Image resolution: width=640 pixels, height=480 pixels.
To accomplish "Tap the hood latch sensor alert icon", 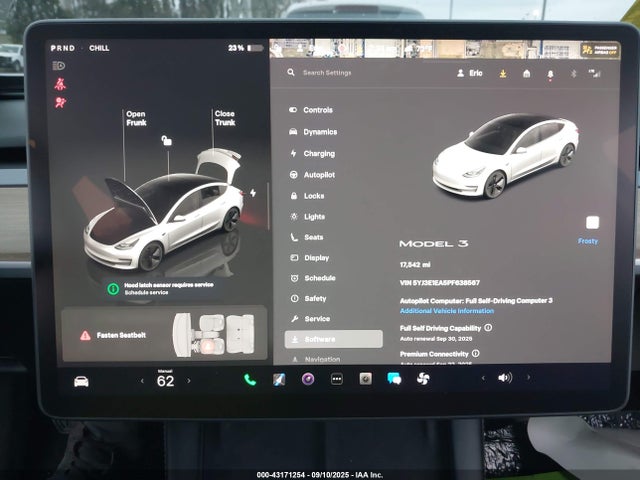I will pos(113,289).
